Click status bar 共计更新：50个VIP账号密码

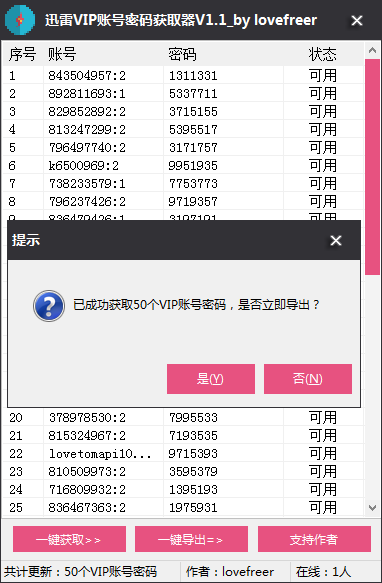pos(80,572)
